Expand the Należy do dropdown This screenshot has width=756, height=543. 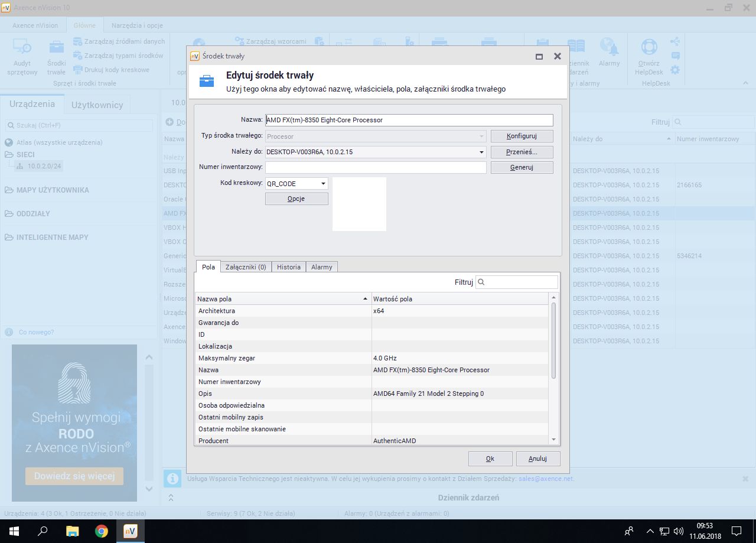click(x=482, y=152)
